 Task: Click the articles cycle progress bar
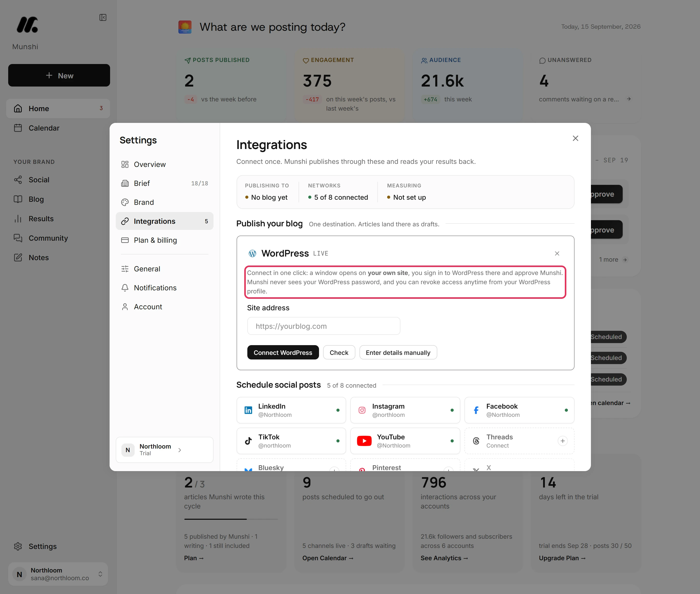(x=231, y=519)
